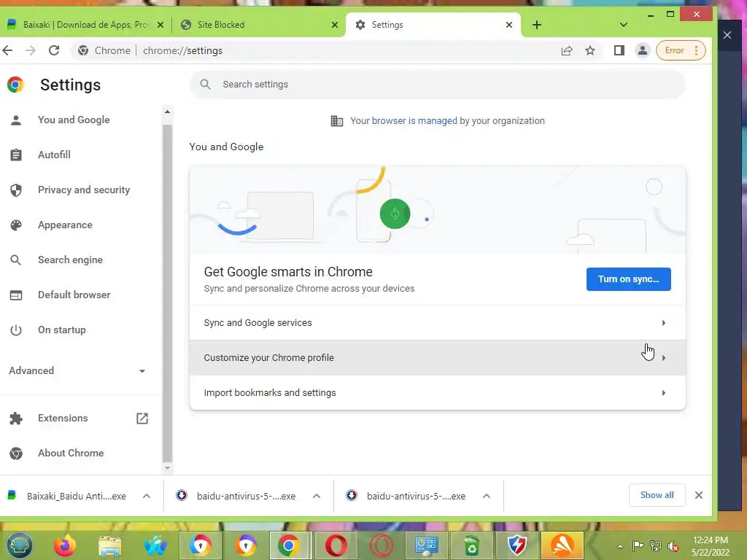Click the Chrome logo beside Settings
This screenshot has height=560, width=747.
(15, 85)
